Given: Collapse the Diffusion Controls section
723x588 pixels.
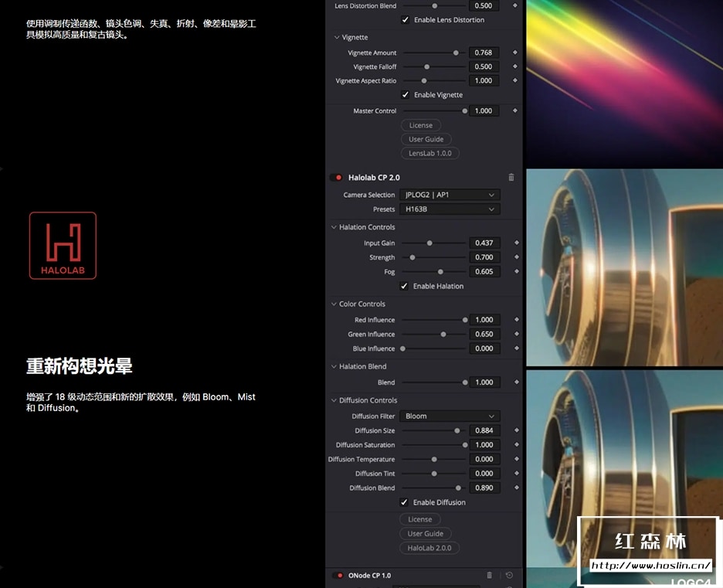Looking at the screenshot, I should (334, 400).
